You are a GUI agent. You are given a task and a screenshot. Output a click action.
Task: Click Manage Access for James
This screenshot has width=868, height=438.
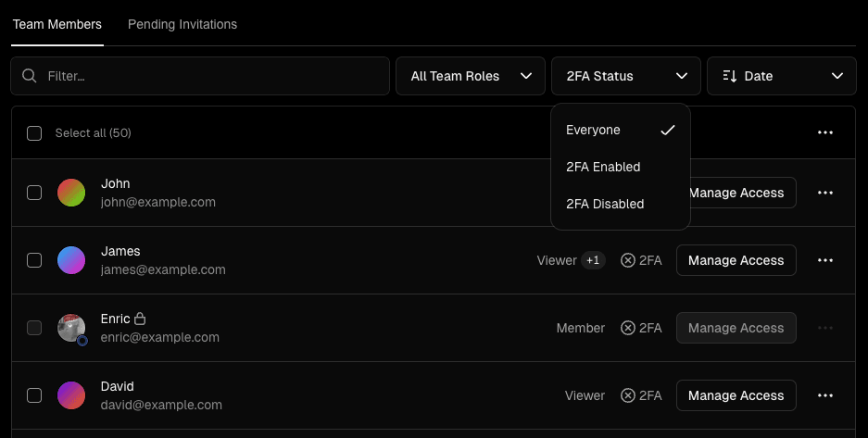tap(736, 260)
